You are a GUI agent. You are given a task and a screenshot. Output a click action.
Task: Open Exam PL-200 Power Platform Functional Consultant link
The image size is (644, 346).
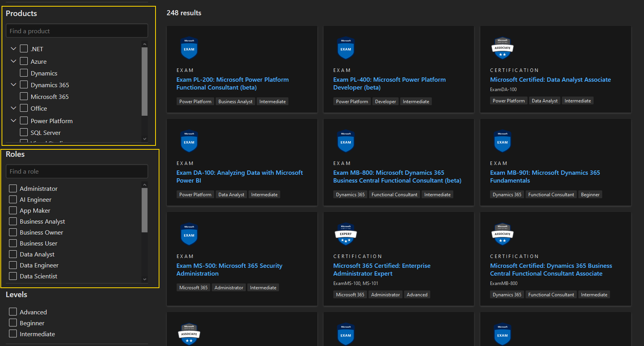[x=233, y=84]
